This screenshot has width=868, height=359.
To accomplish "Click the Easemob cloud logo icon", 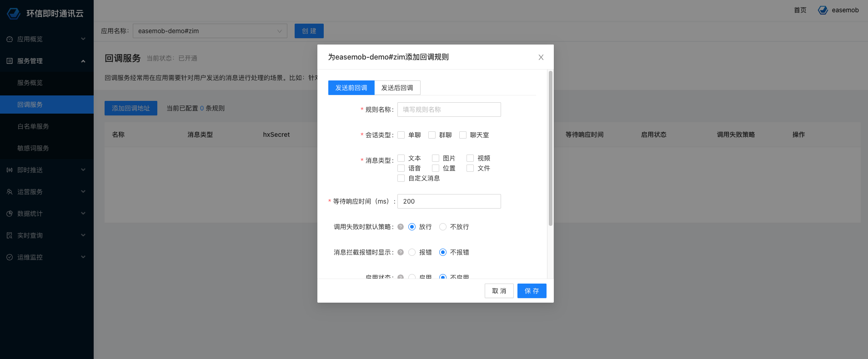I will (14, 13).
